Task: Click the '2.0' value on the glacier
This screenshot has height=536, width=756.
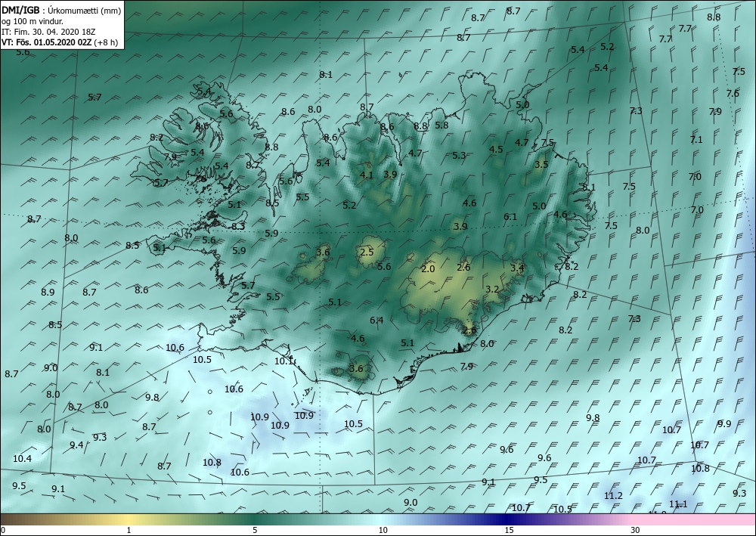Action: (428, 269)
